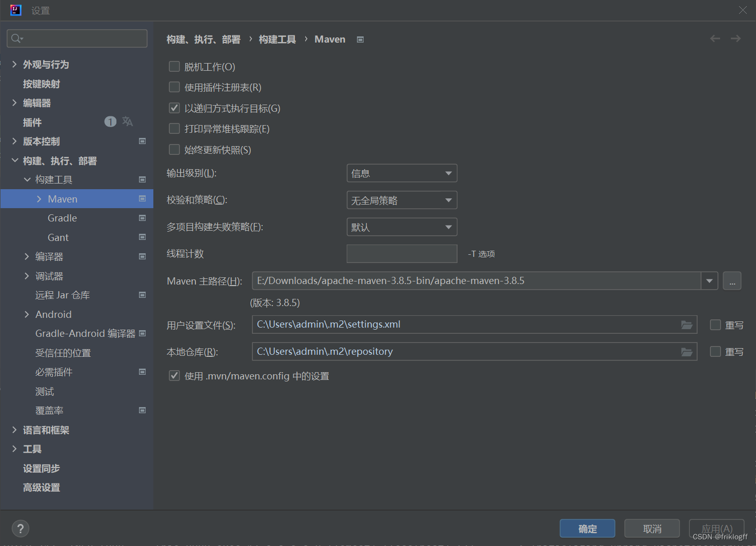The height and width of the screenshot is (546, 756).
Task: Expand 编辑器 tree node
Action: tap(14, 103)
